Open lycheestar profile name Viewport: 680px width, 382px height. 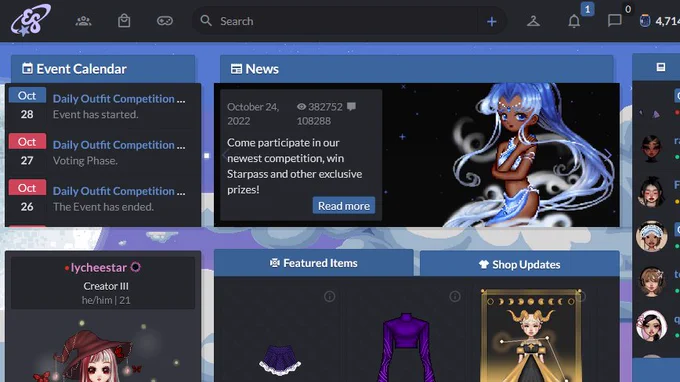(98, 268)
